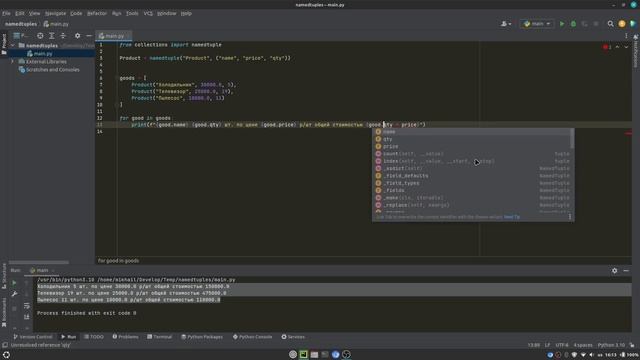Switch to main.py editor tab
The image size is (640, 360).
(x=113, y=36)
